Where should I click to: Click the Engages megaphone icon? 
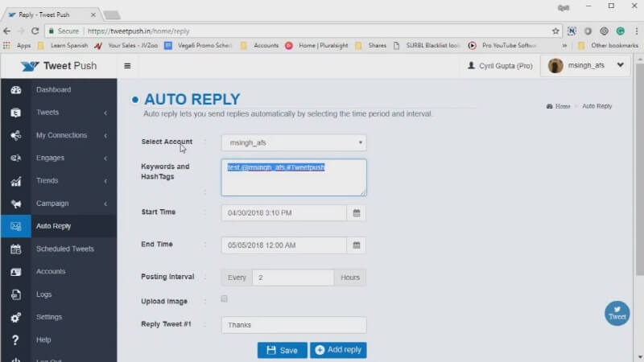click(x=15, y=158)
